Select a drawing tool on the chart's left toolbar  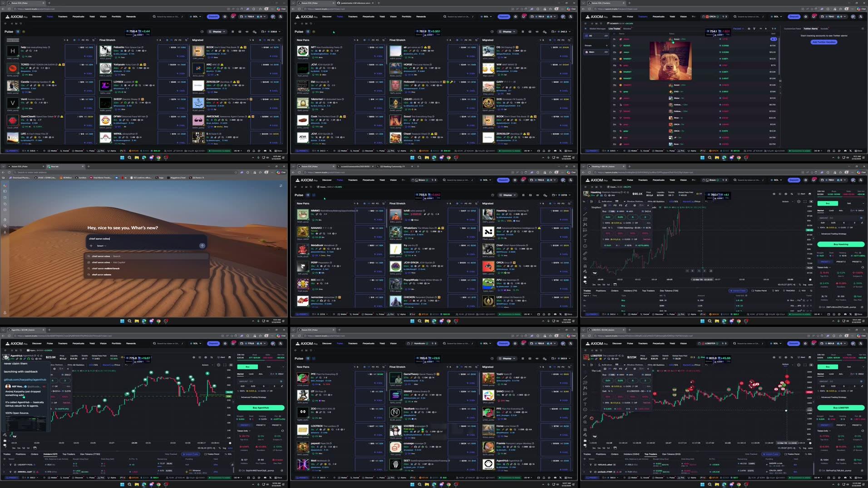585,213
